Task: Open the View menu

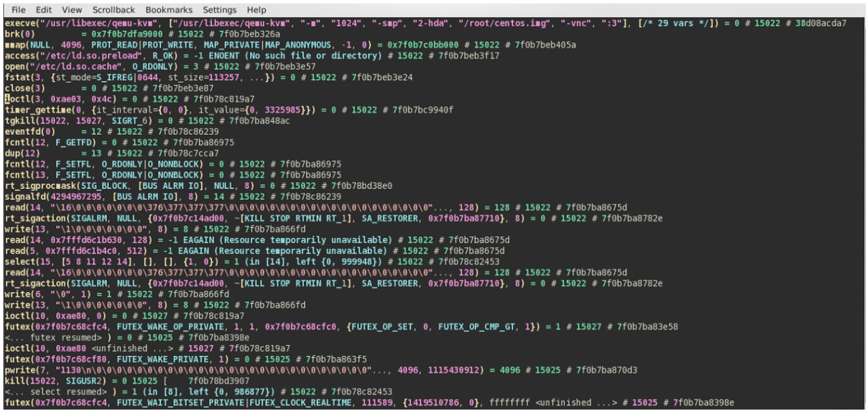Action: coord(72,10)
